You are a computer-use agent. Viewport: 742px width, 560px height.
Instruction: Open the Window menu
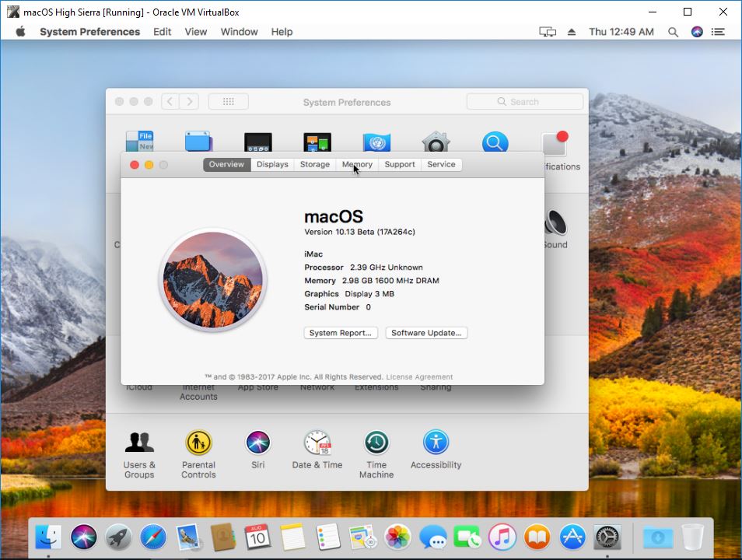coord(239,32)
